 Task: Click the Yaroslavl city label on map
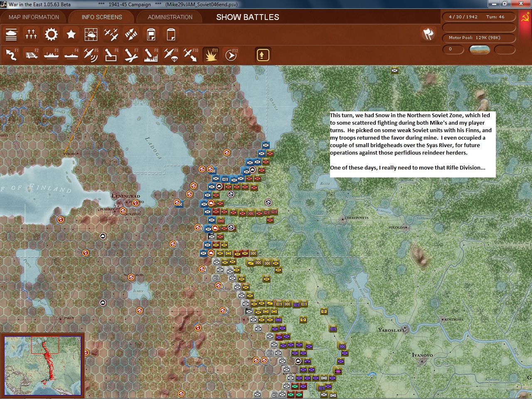tap(391, 330)
